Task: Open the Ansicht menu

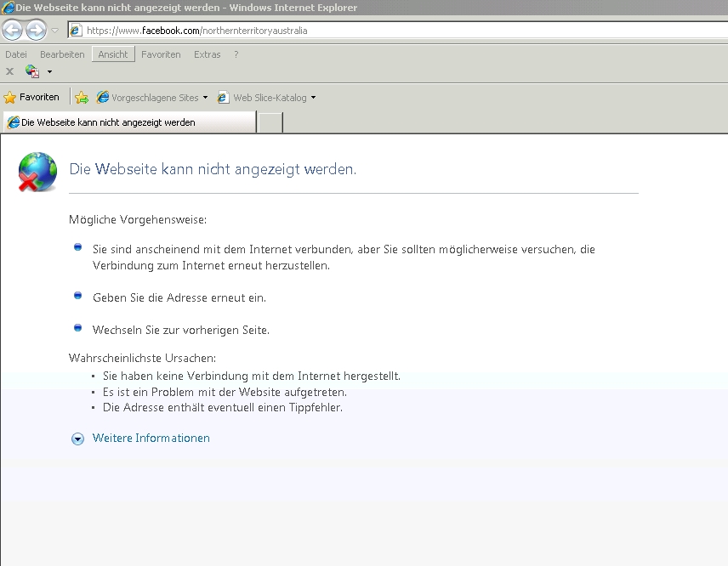Action: click(113, 54)
